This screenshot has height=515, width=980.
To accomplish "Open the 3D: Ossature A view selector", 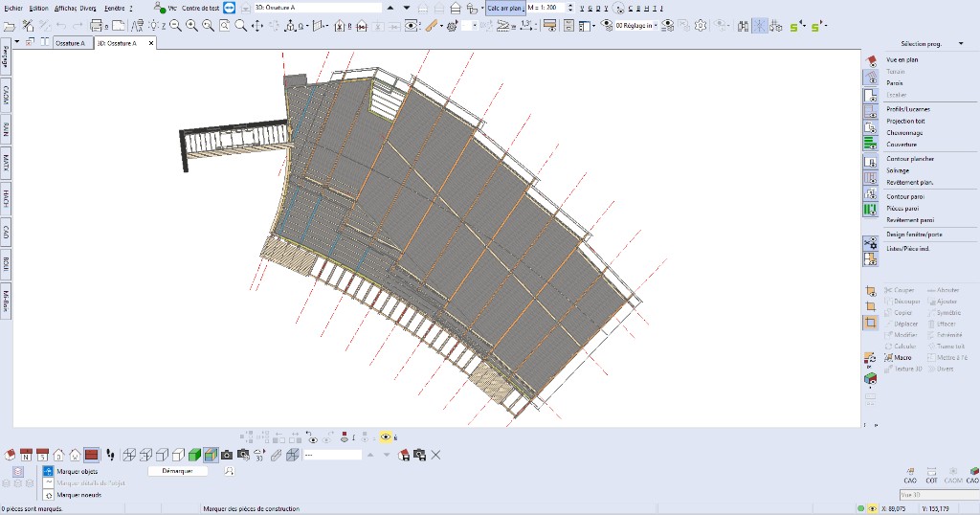I will coord(318,8).
